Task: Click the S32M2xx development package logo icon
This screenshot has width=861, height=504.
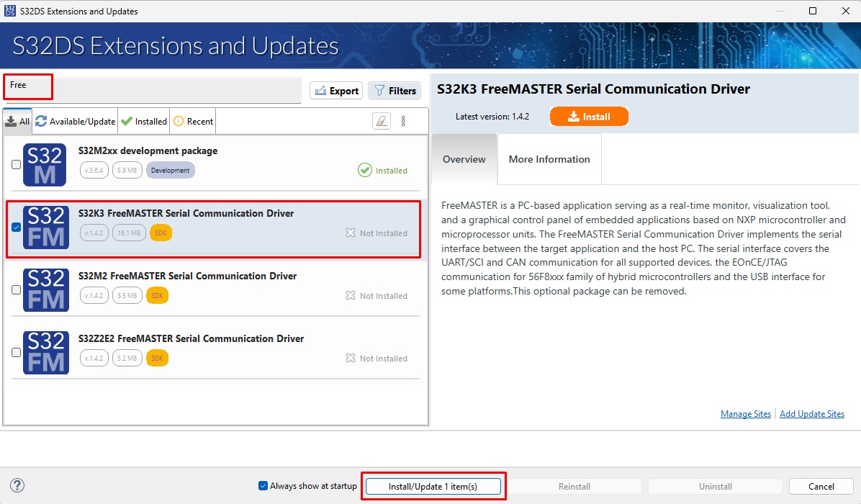Action: coord(46,165)
